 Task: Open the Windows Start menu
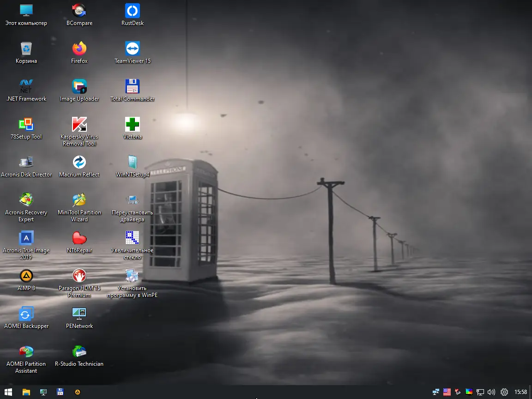(8, 392)
